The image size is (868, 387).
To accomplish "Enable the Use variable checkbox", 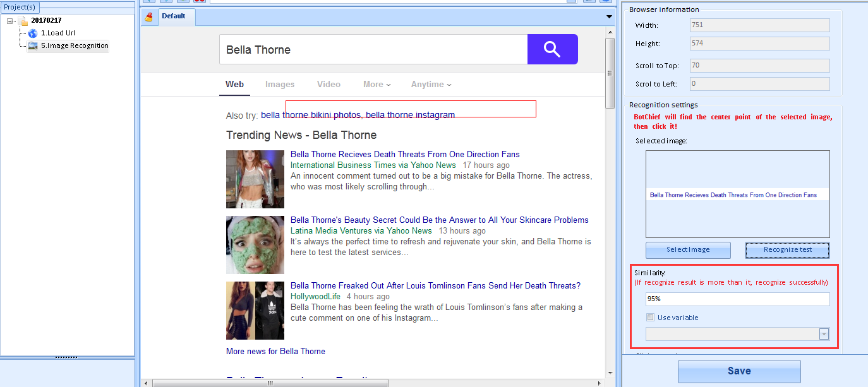I will [x=651, y=318].
